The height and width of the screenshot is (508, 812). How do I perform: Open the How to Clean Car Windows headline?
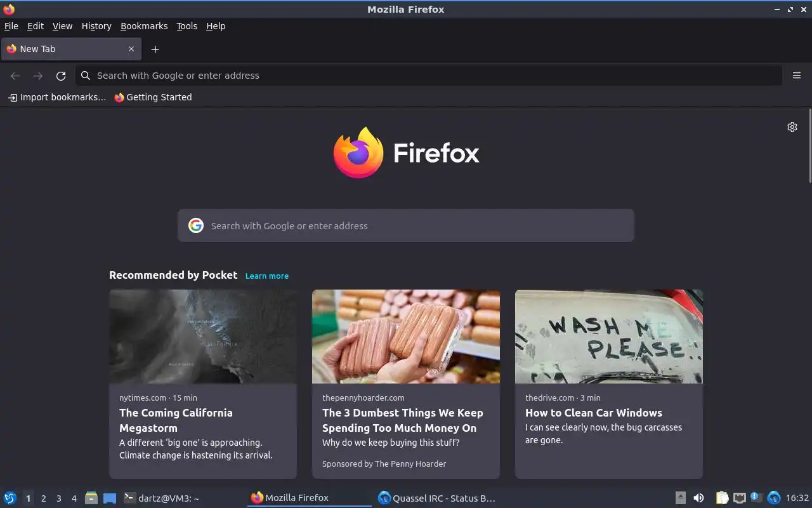[594, 413]
